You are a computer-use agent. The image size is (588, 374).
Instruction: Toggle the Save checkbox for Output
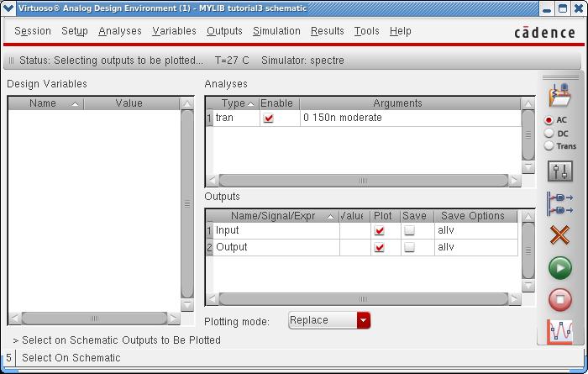click(x=410, y=247)
